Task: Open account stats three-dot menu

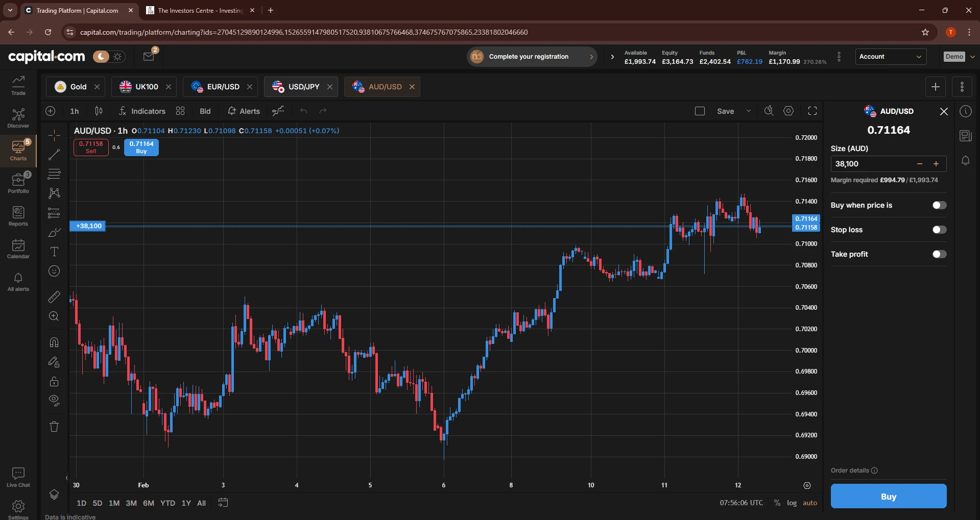Action: (x=839, y=57)
